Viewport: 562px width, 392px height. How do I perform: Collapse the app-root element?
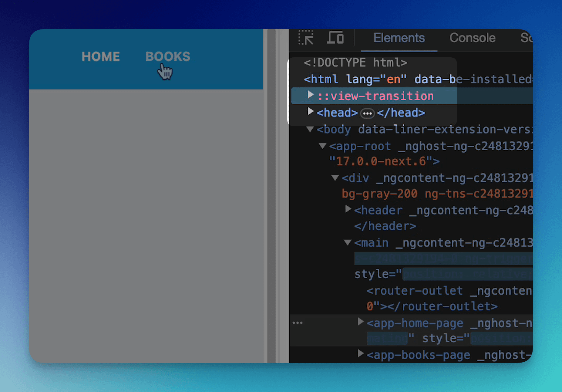pos(322,146)
